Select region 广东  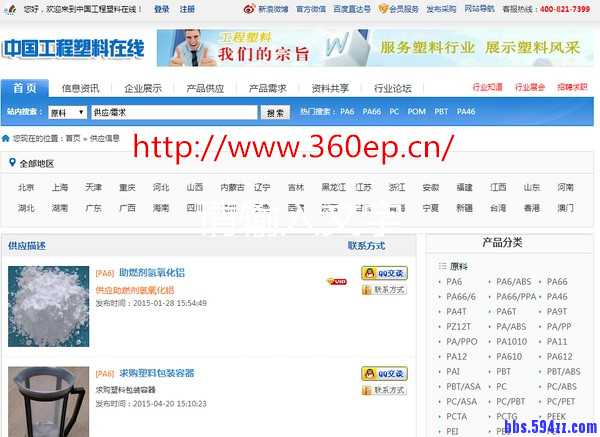click(x=94, y=208)
